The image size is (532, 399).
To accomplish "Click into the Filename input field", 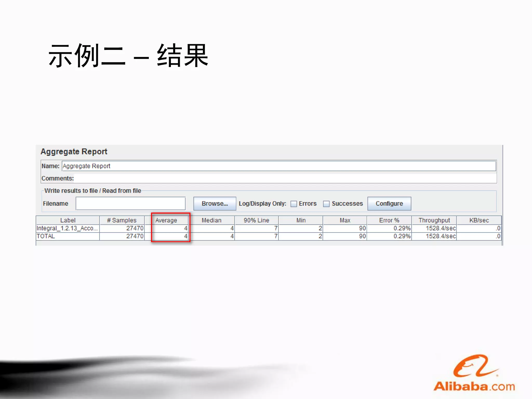I will pos(130,203).
